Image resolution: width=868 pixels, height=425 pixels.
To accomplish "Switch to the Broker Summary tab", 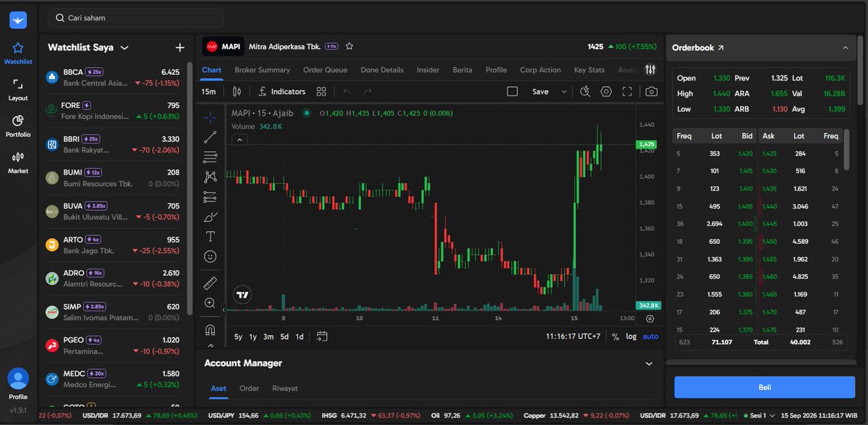I will [x=262, y=70].
